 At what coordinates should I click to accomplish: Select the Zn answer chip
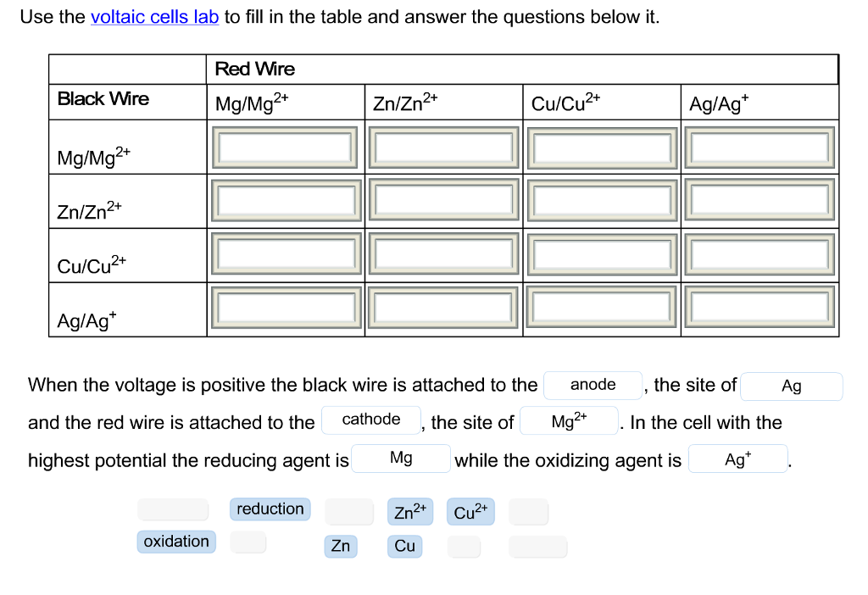(x=340, y=546)
